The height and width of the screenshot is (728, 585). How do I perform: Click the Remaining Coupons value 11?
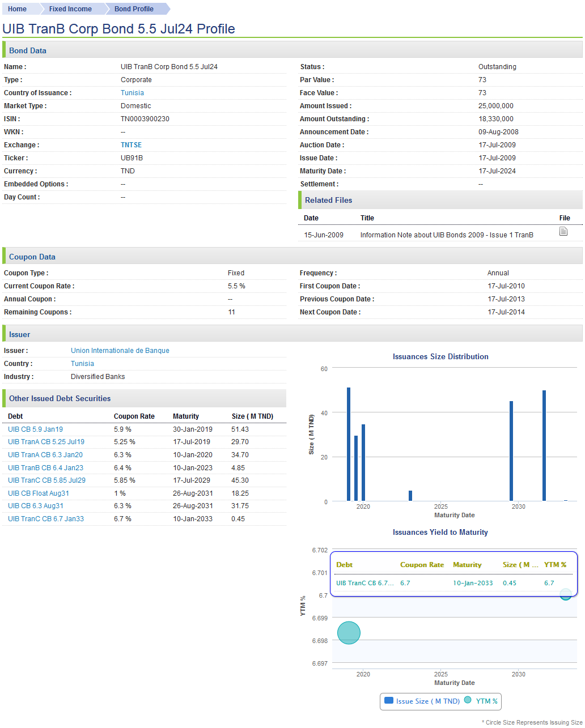(231, 312)
